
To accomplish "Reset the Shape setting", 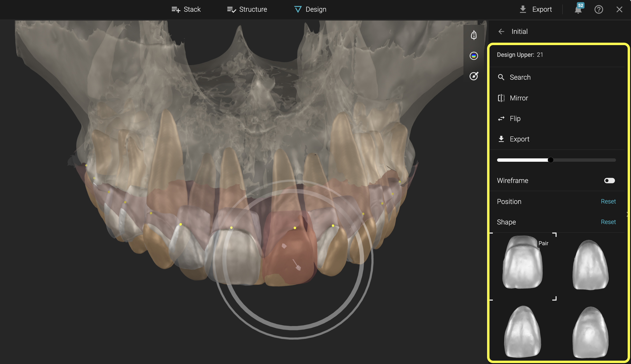I will [x=608, y=222].
